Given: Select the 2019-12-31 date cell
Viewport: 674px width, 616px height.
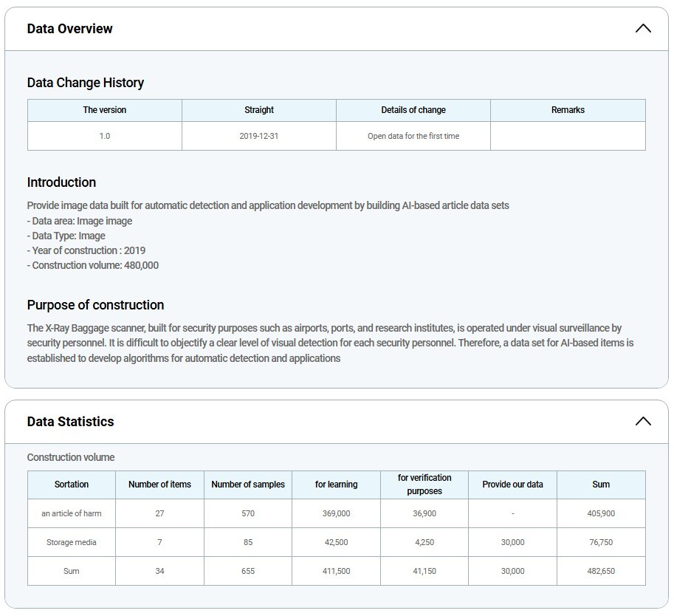Looking at the screenshot, I should [258, 137].
